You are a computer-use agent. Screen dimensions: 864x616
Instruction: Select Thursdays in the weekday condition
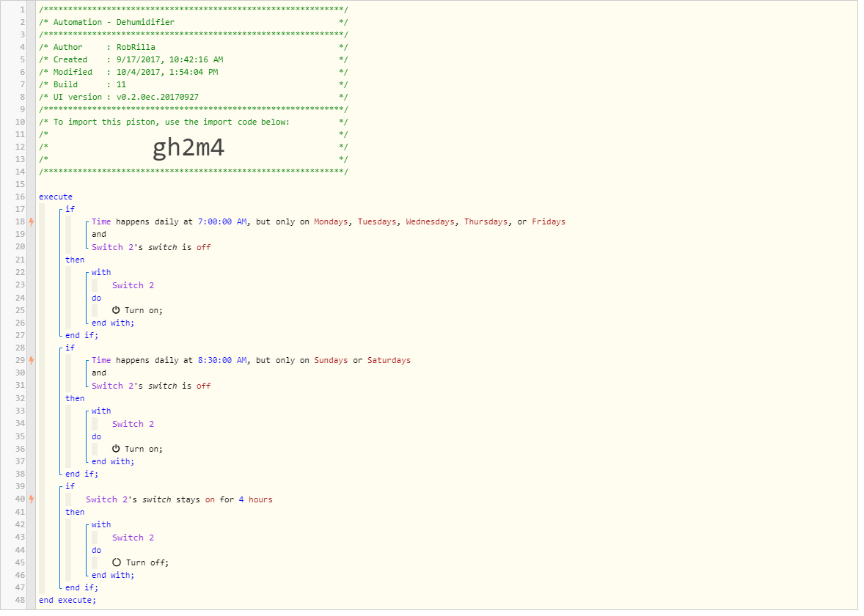tap(486, 221)
